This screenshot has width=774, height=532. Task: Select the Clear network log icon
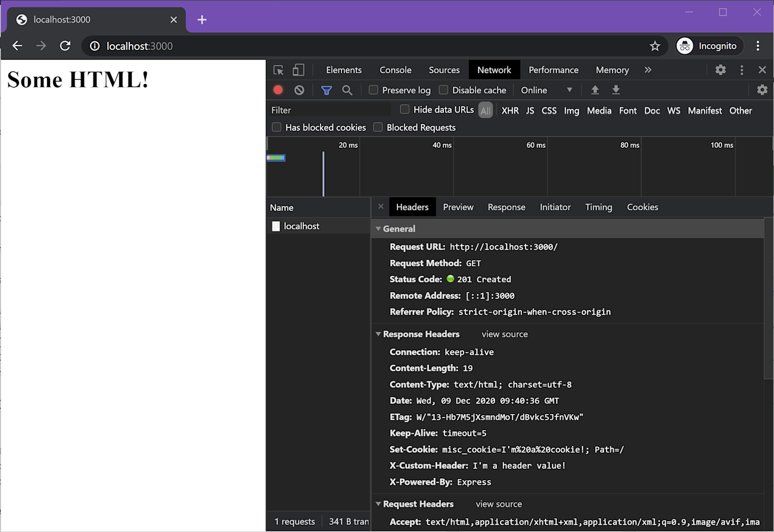coord(299,89)
